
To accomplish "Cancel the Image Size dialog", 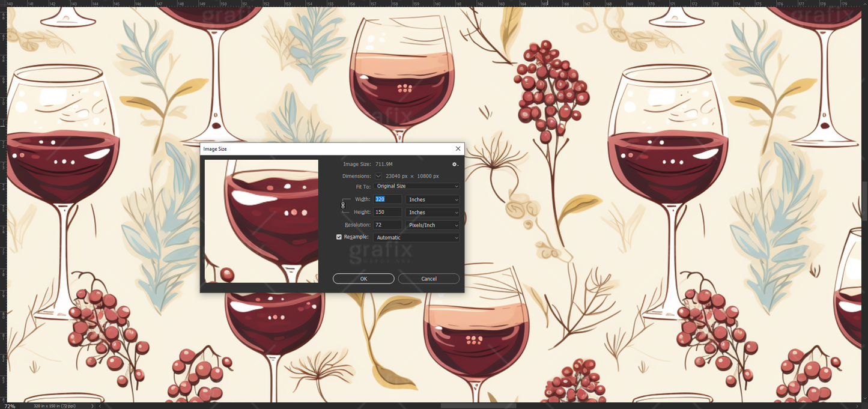I will [x=428, y=278].
